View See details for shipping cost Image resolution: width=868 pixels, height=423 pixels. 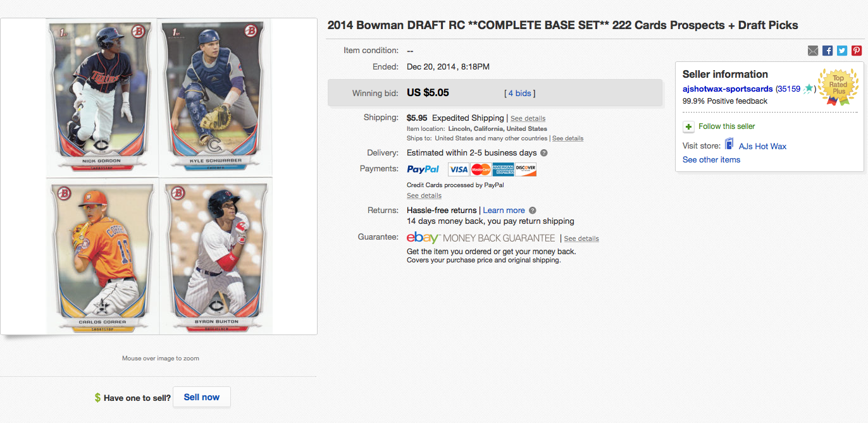click(528, 118)
